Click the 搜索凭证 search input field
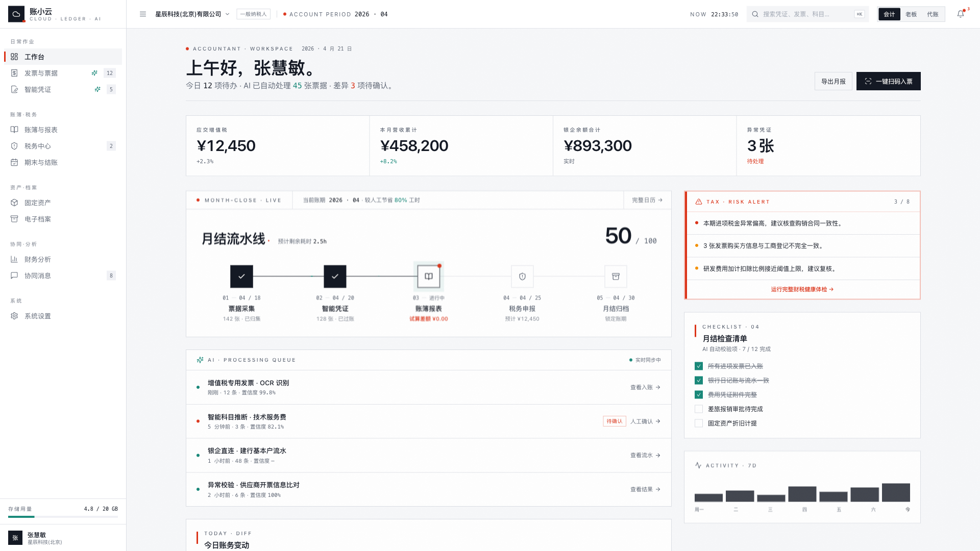The width and height of the screenshot is (980, 551). [x=806, y=14]
